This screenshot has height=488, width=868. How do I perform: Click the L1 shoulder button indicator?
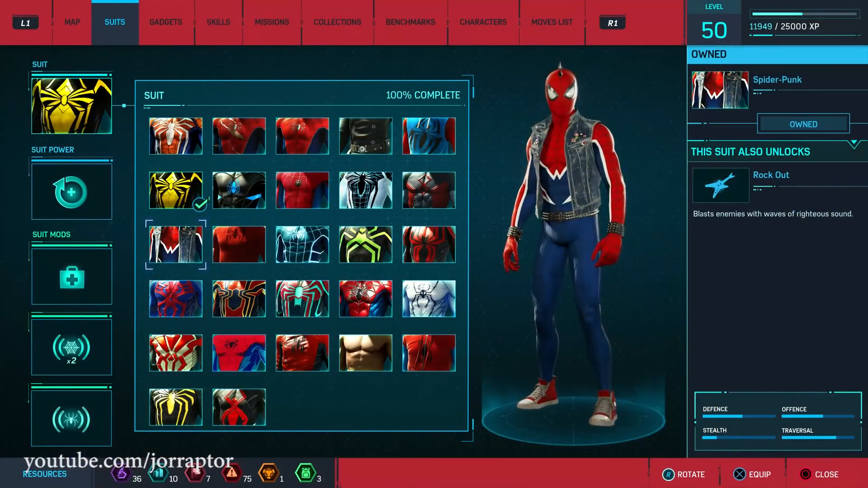[25, 23]
